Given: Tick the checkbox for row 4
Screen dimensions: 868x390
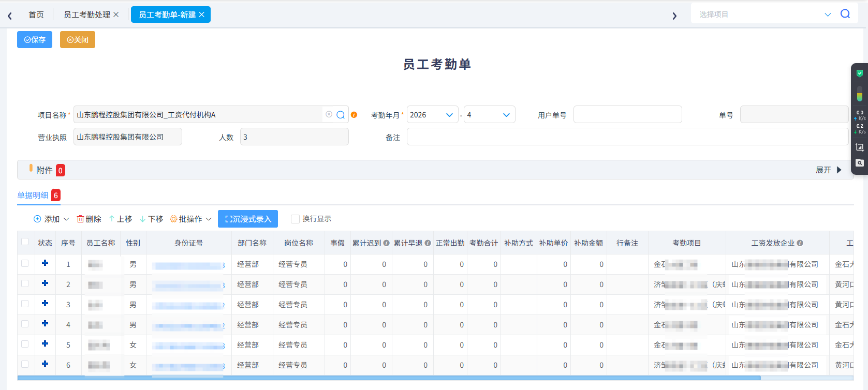Looking at the screenshot, I should pyautogui.click(x=25, y=324).
